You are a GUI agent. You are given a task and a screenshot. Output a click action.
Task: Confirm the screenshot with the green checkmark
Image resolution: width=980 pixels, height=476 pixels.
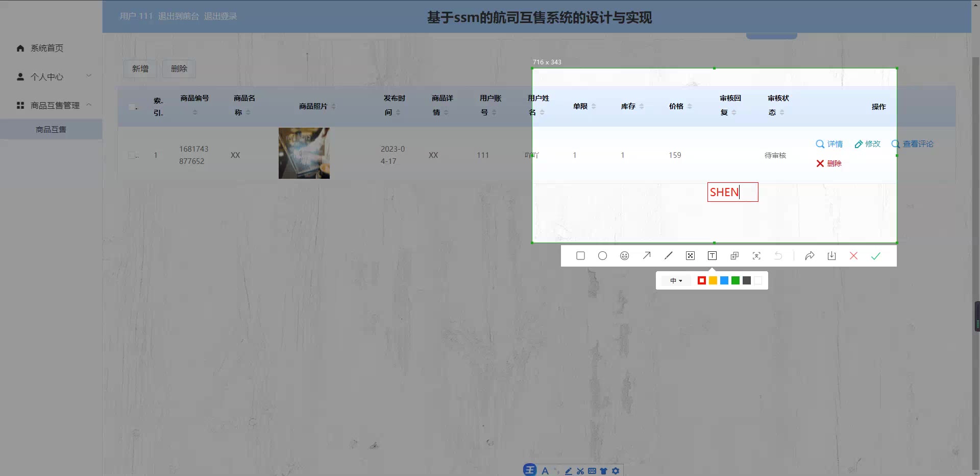tap(875, 256)
